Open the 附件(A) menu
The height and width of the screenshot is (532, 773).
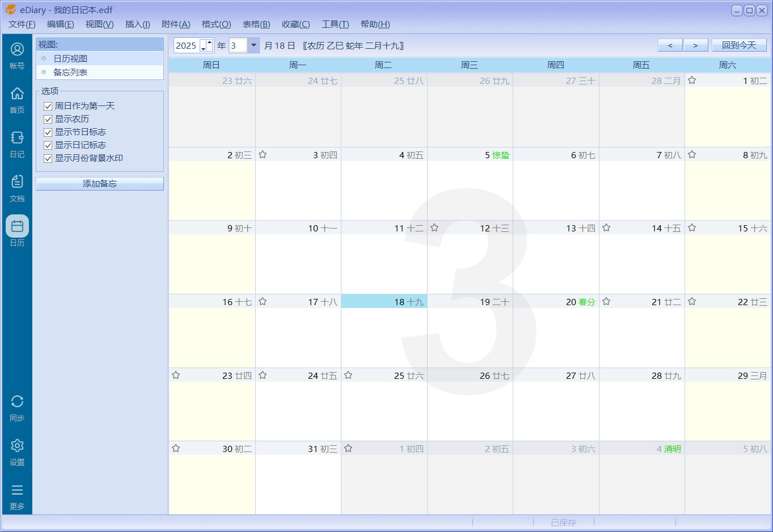click(176, 24)
